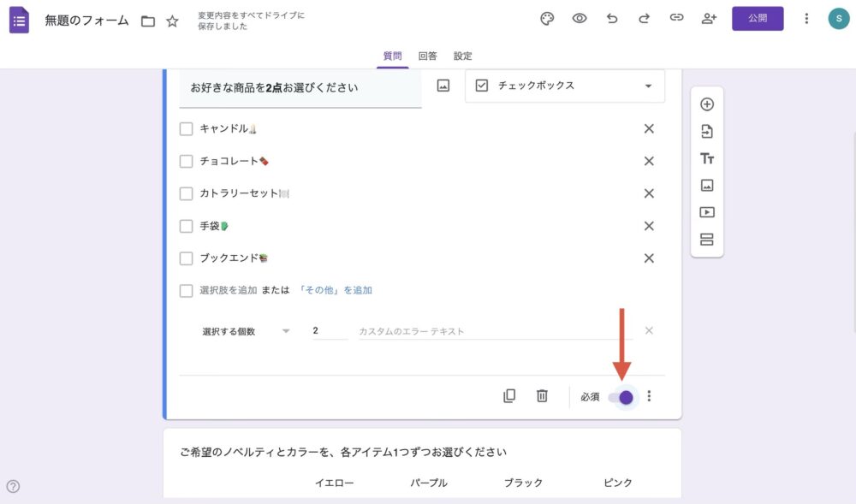Check the チョコレート option checkbox

click(x=186, y=161)
